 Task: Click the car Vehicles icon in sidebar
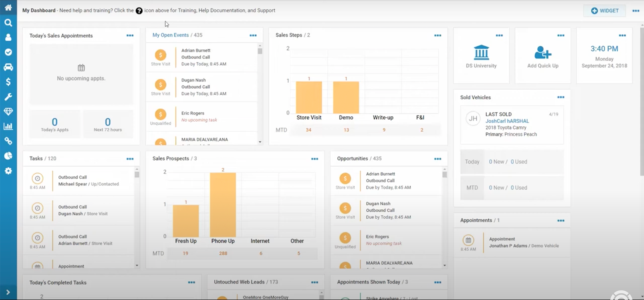(8, 67)
